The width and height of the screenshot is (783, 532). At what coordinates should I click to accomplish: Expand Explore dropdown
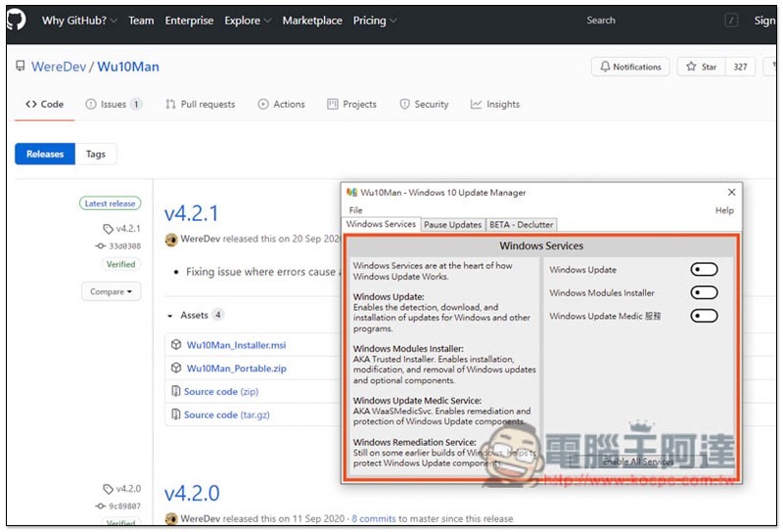click(248, 21)
